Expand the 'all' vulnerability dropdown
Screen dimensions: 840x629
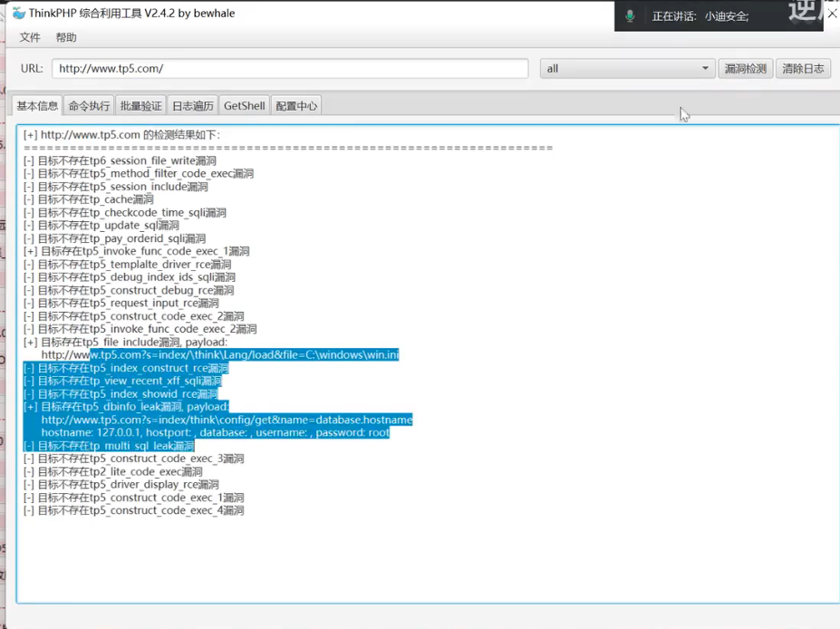[x=627, y=69]
